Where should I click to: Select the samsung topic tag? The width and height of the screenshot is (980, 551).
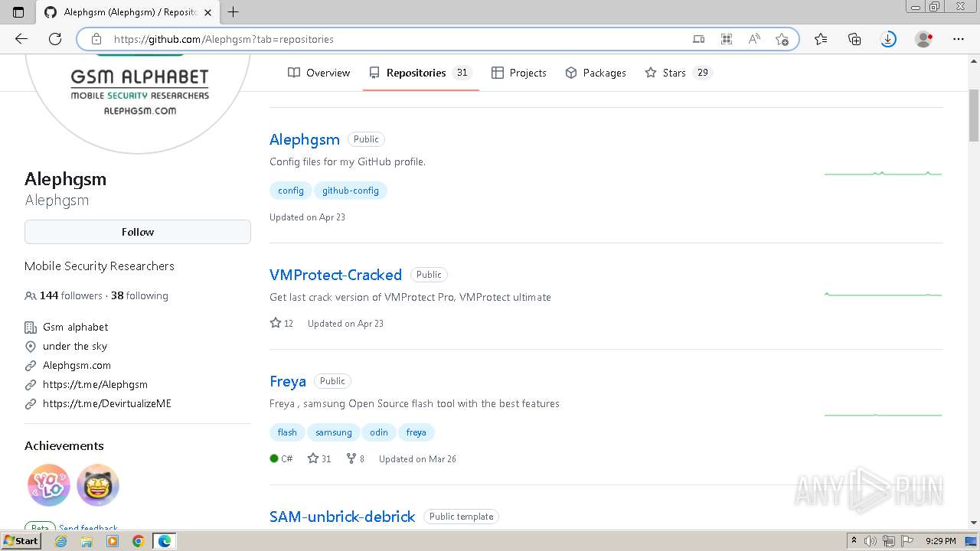click(x=334, y=432)
